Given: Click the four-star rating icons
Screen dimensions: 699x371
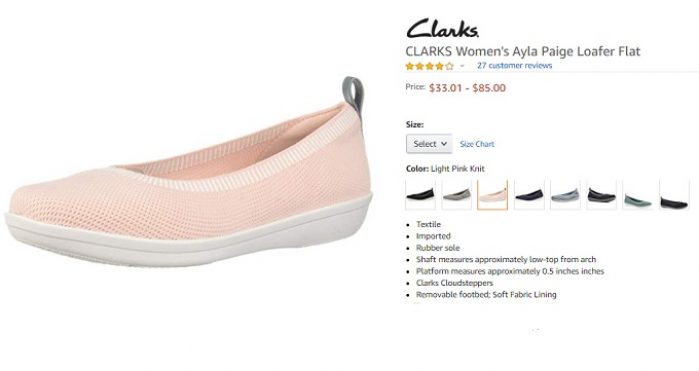Looking at the screenshot, I should 429,66.
